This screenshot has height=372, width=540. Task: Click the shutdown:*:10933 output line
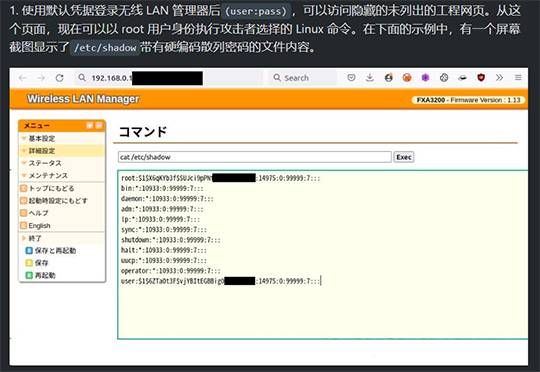point(170,240)
